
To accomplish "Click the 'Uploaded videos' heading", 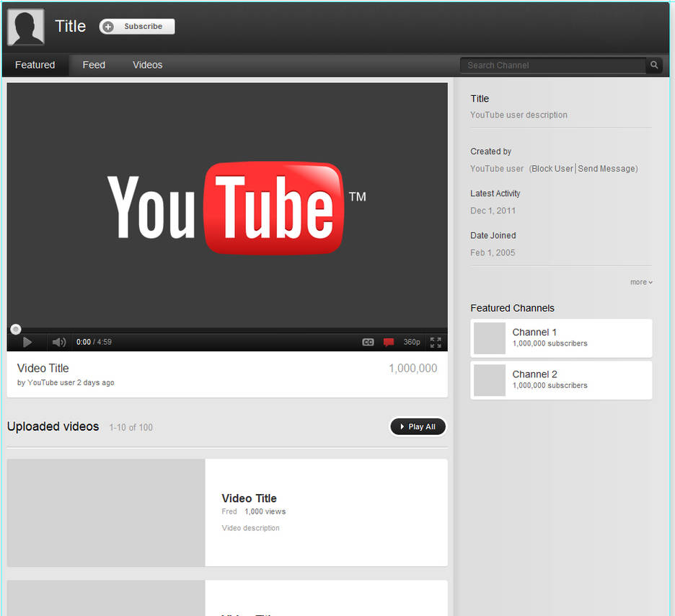I will [x=53, y=426].
